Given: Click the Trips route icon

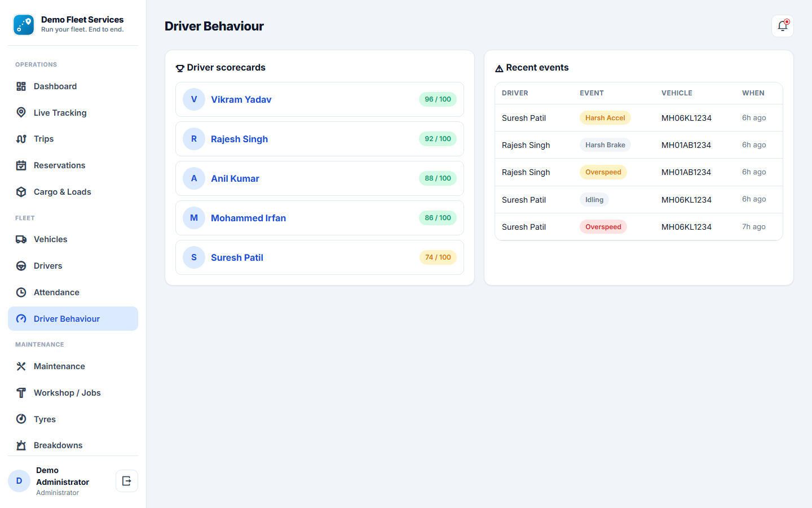Looking at the screenshot, I should (x=21, y=139).
